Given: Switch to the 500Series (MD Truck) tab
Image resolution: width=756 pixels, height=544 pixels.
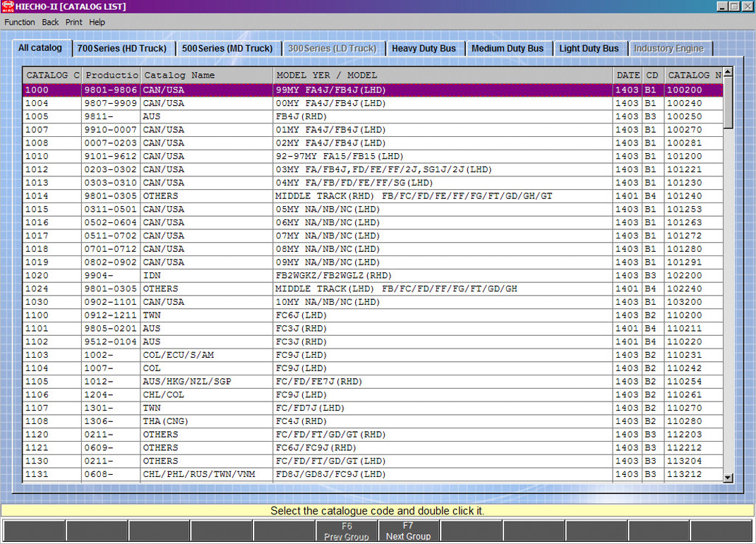Looking at the screenshot, I should pyautogui.click(x=227, y=49).
